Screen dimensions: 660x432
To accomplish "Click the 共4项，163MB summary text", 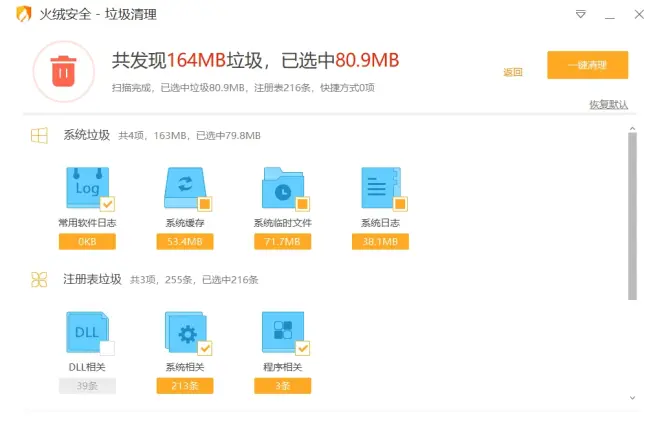I will (189, 136).
